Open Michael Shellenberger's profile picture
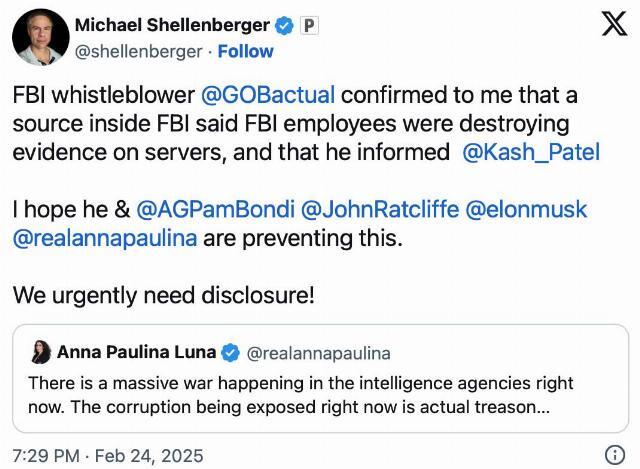 pos(41,38)
